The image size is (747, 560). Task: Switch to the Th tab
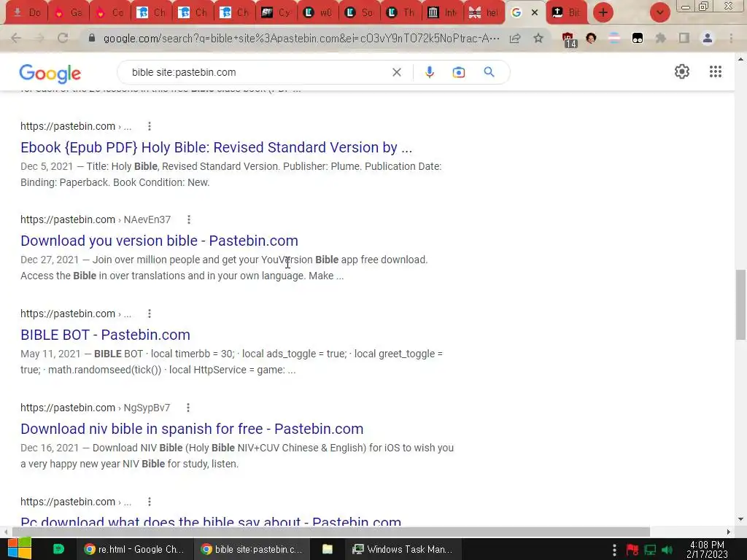pyautogui.click(x=400, y=13)
